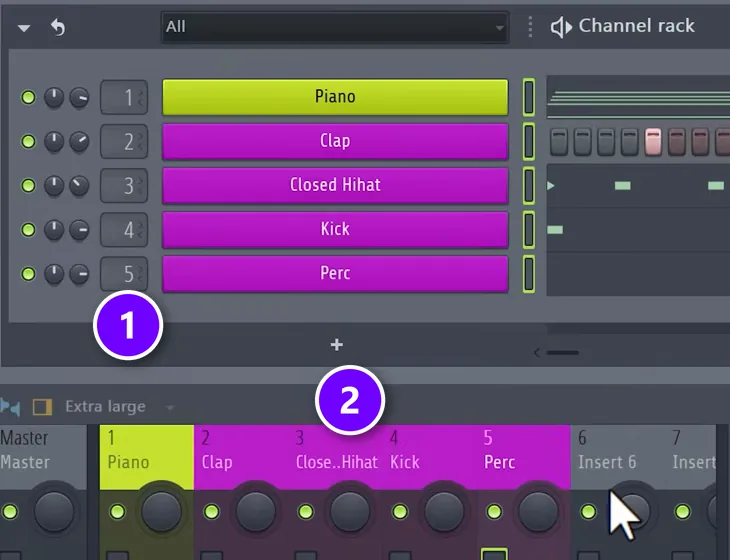Mute the Kick channel
Viewport: 730px width, 560px height.
[28, 229]
